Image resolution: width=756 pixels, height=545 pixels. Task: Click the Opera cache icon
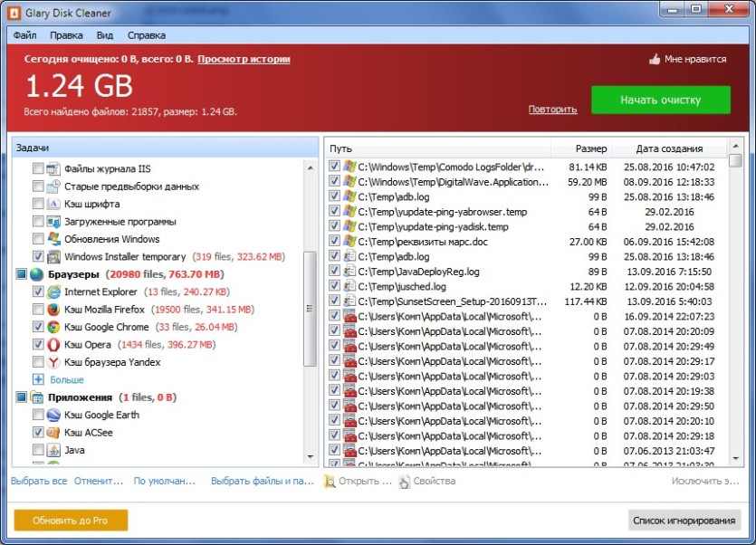coord(53,344)
